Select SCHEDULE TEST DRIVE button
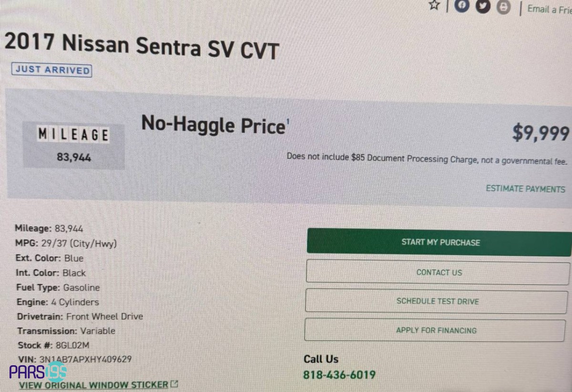This screenshot has width=572, height=392. [x=437, y=301]
